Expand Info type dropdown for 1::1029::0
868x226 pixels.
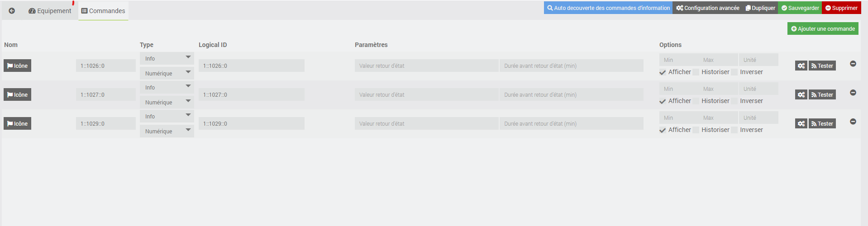click(x=167, y=117)
